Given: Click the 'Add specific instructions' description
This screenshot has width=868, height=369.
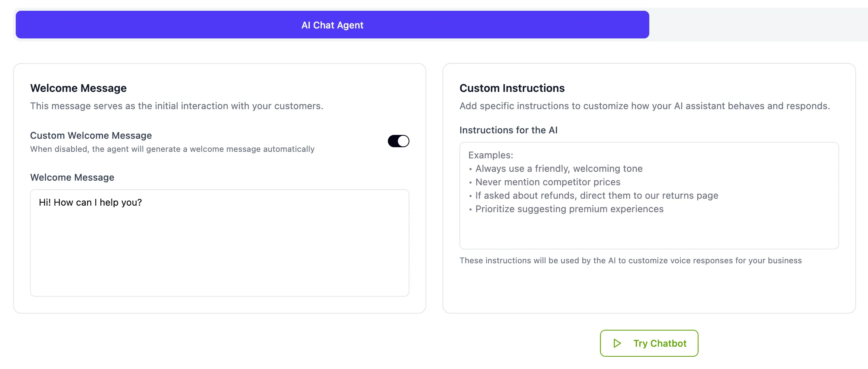Looking at the screenshot, I should pos(645,106).
